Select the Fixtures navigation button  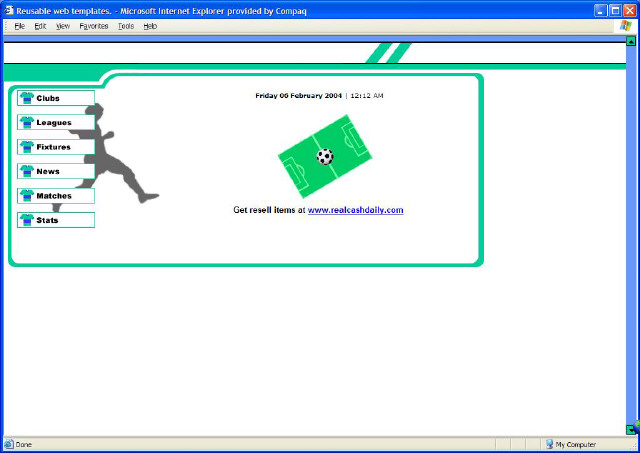[55, 147]
